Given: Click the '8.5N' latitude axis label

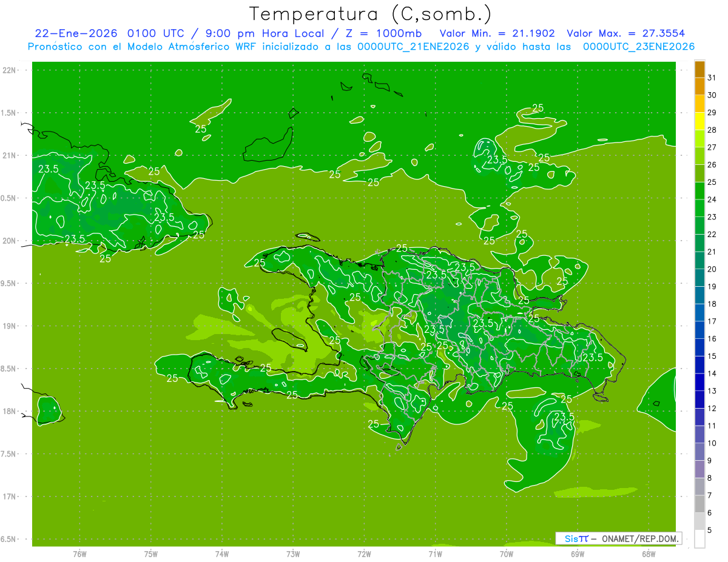Looking at the screenshot, I should (x=8, y=369).
